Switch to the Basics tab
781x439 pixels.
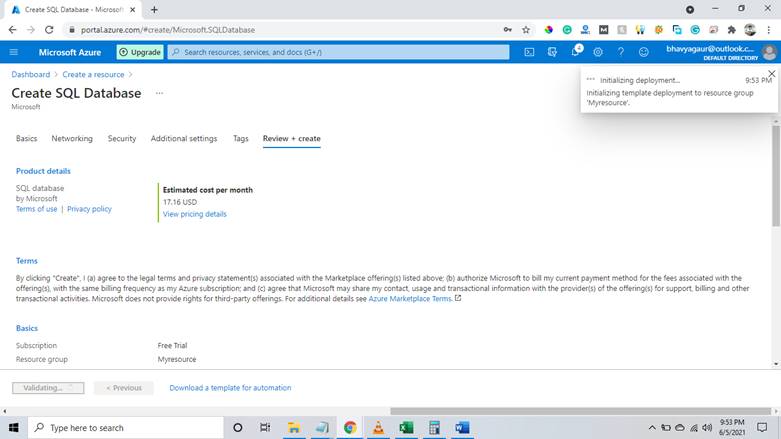26,139
